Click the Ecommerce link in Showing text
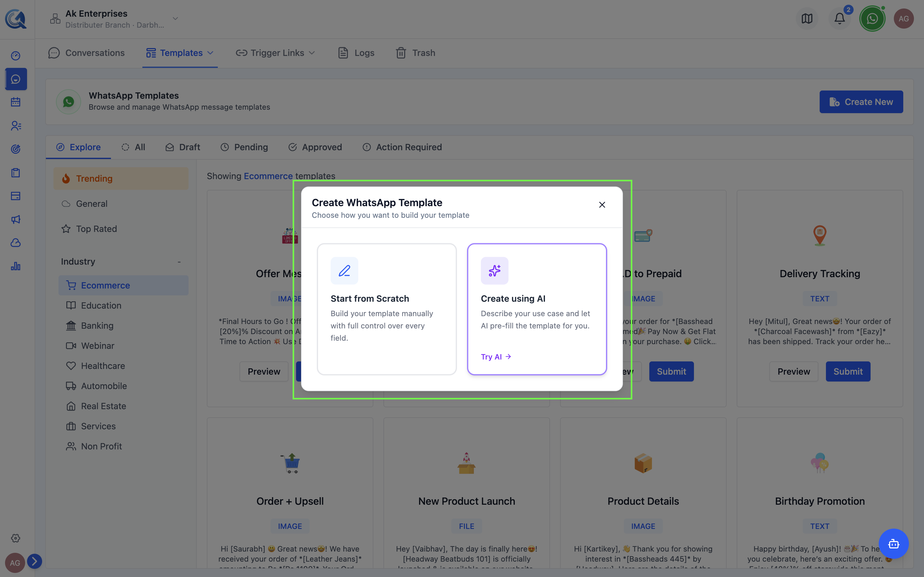Viewport: 924px width, 577px height. point(268,176)
